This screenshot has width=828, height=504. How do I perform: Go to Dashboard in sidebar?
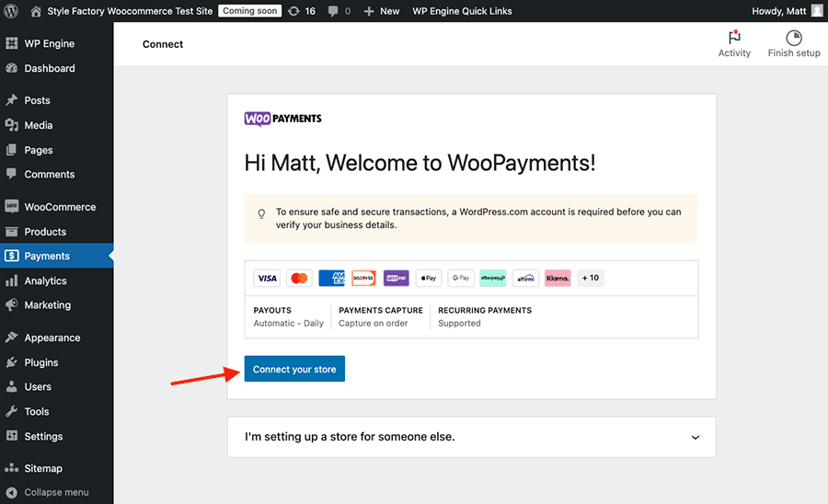click(x=50, y=68)
